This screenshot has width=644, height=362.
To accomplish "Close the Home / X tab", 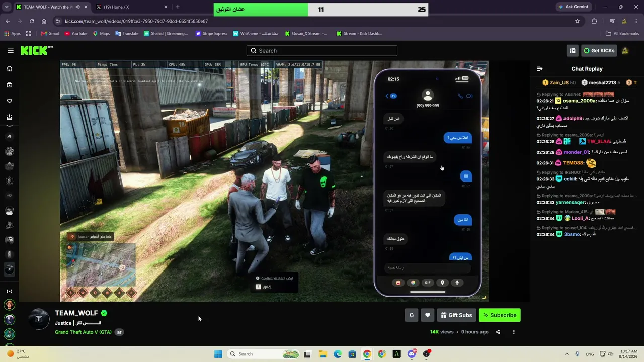I will point(166,7).
